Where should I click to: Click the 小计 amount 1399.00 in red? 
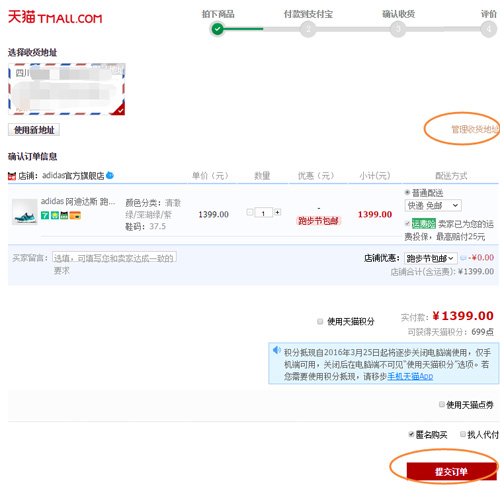point(375,214)
